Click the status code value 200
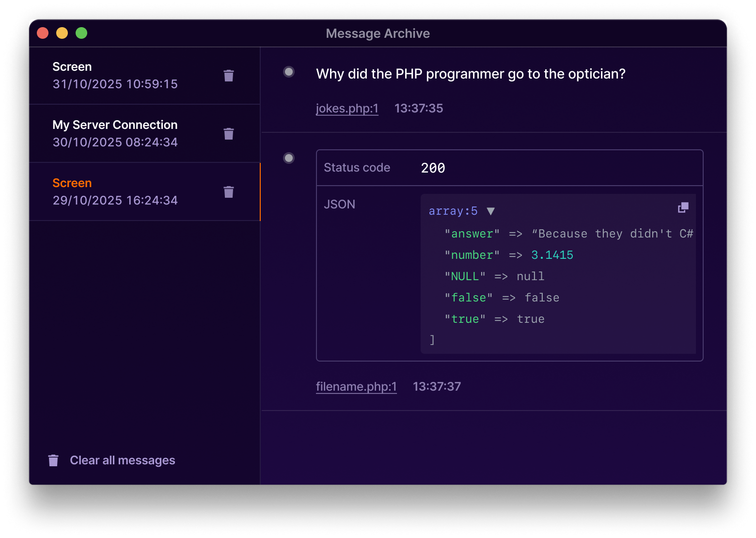Screen dimensions: 756x538 pos(433,168)
